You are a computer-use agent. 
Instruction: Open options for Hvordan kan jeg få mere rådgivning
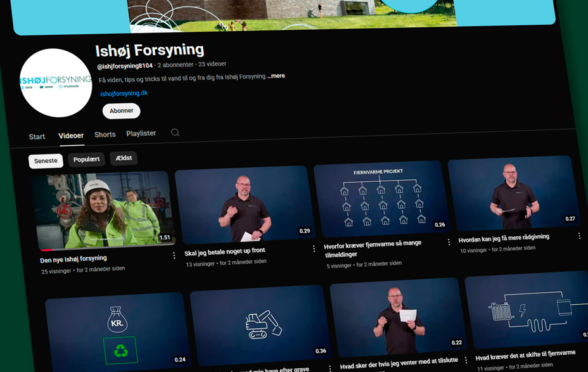(x=579, y=236)
